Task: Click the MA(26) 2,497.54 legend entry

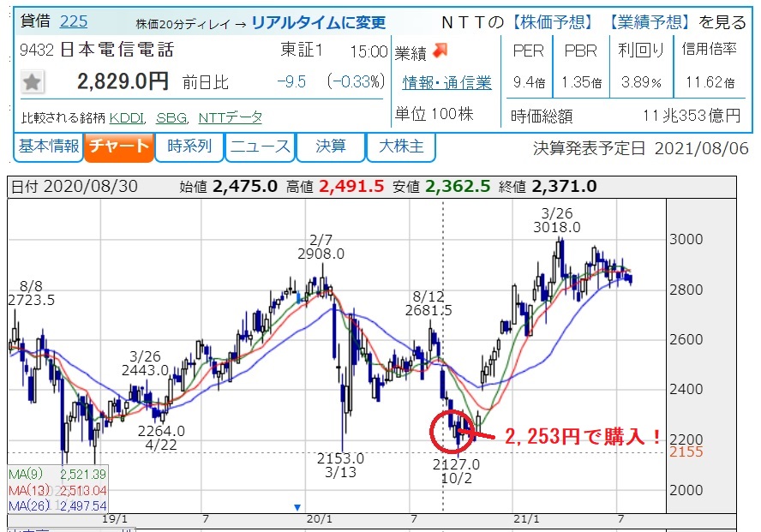Action: (57, 506)
